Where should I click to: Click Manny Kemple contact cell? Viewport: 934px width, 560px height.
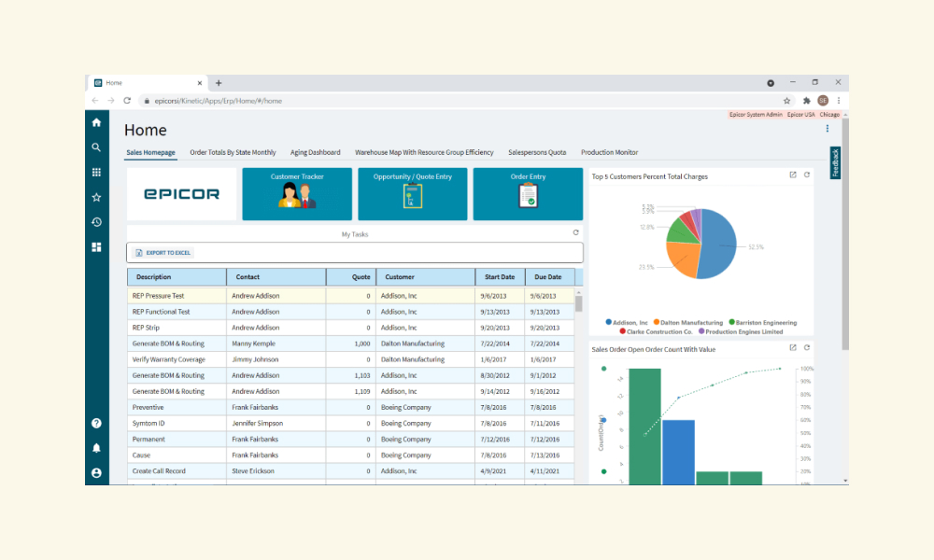[x=276, y=343]
